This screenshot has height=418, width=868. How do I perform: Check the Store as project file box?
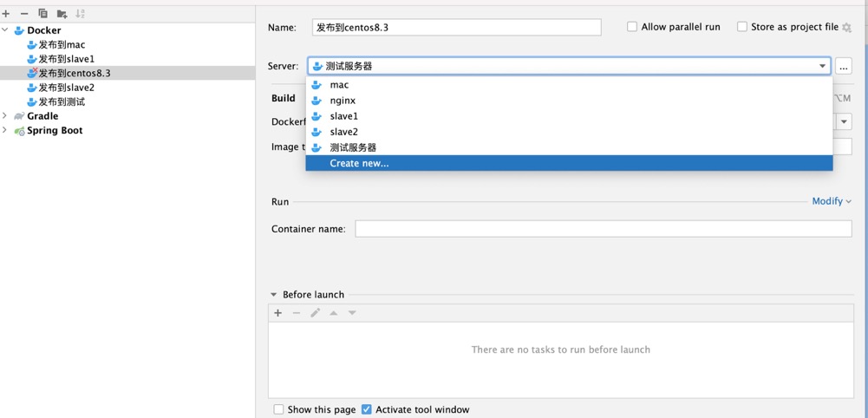click(742, 27)
